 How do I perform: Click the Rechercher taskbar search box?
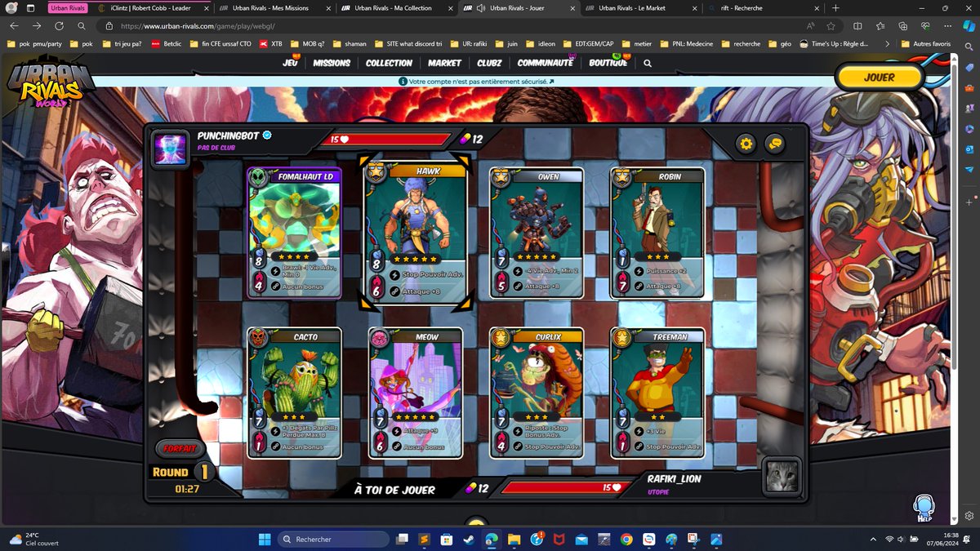pos(333,539)
